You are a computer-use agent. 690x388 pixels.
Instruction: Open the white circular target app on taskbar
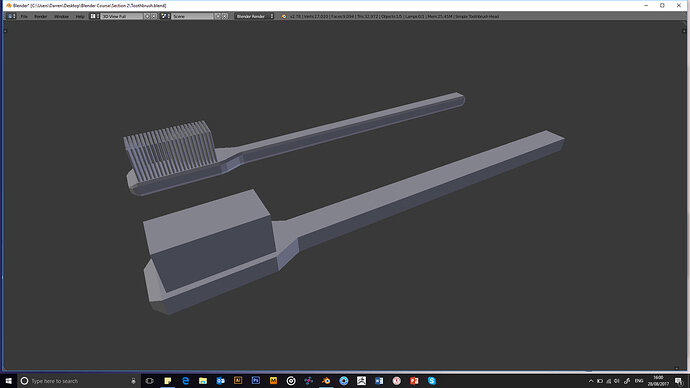[291, 381]
